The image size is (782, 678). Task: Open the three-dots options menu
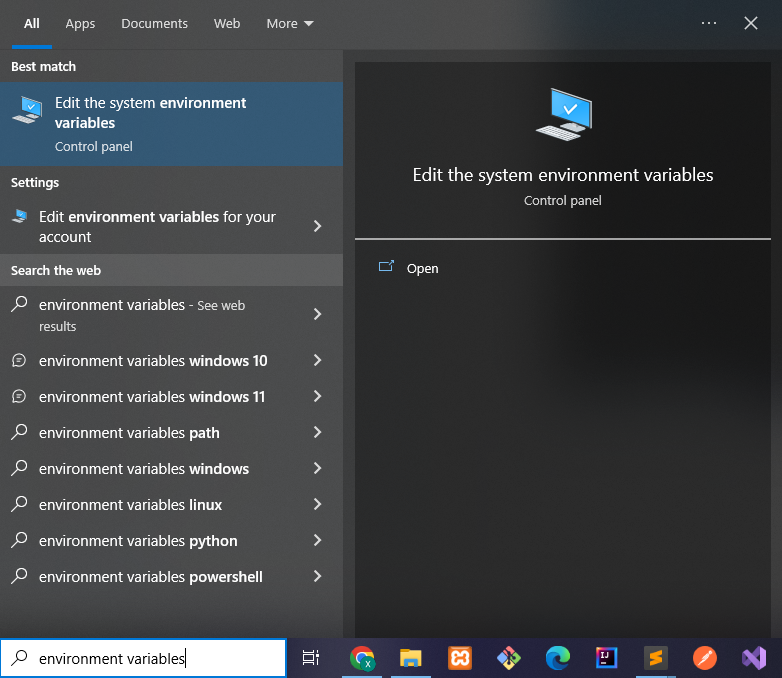click(x=709, y=23)
